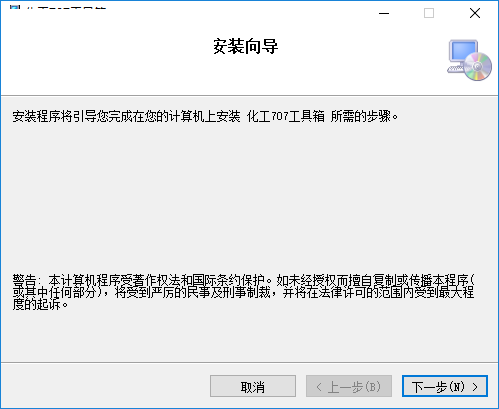Image resolution: width=499 pixels, height=409 pixels.
Task: Minimize the installer window
Action: [384, 13]
